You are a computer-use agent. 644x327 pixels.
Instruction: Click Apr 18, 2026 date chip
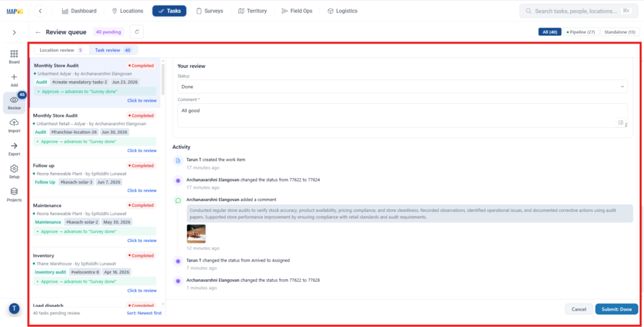click(116, 272)
